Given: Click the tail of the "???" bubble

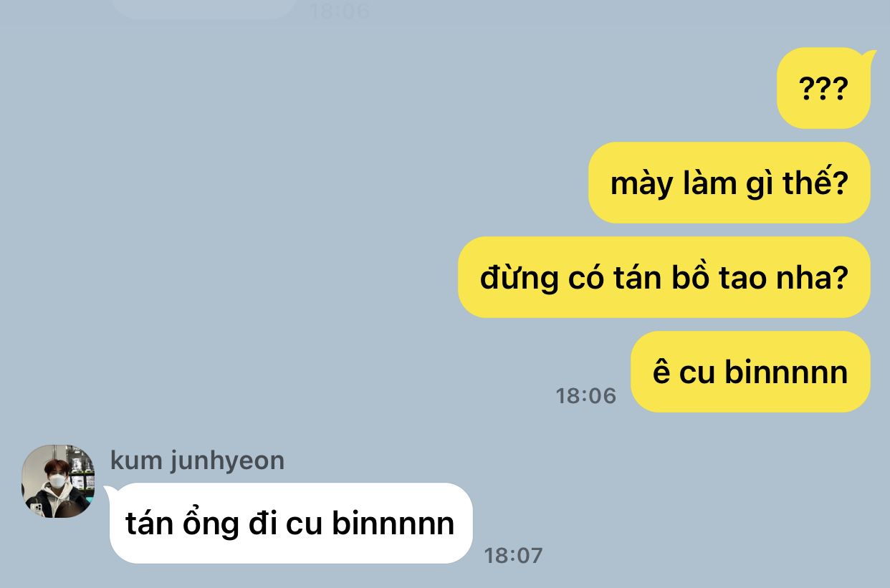Looking at the screenshot, I should coord(869,54).
